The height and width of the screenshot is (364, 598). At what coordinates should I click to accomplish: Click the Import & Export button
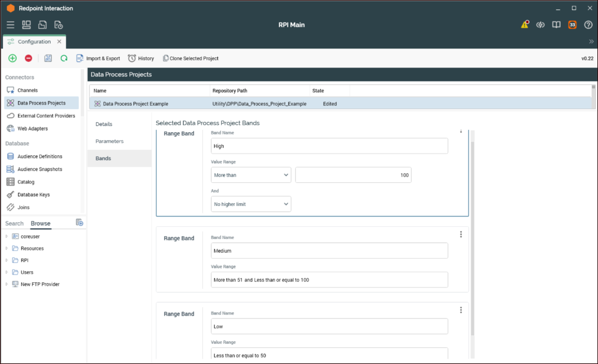[98, 59]
